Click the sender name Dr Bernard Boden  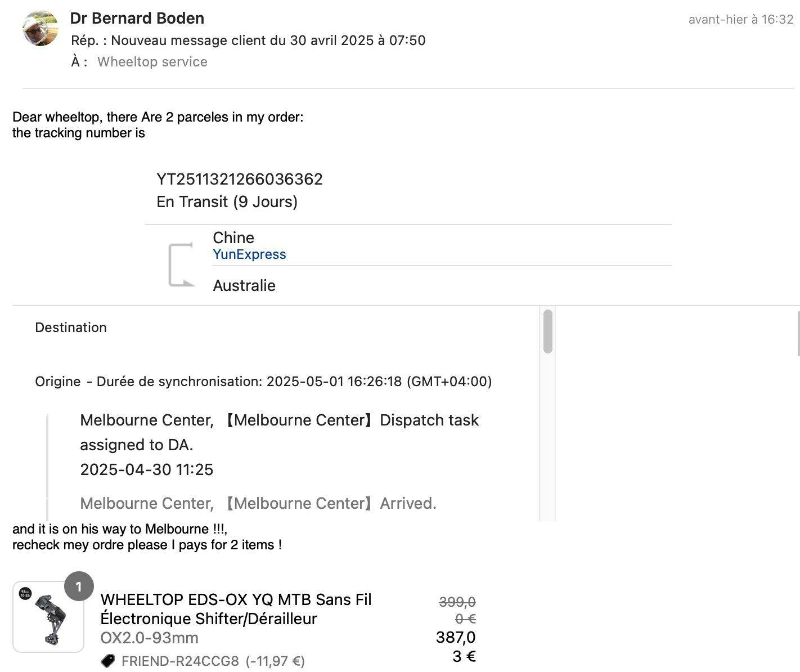coord(137,18)
